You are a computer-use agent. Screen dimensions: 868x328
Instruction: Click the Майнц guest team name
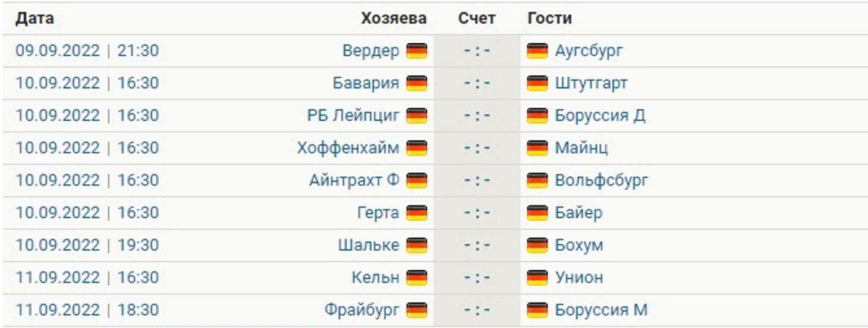[x=581, y=148]
